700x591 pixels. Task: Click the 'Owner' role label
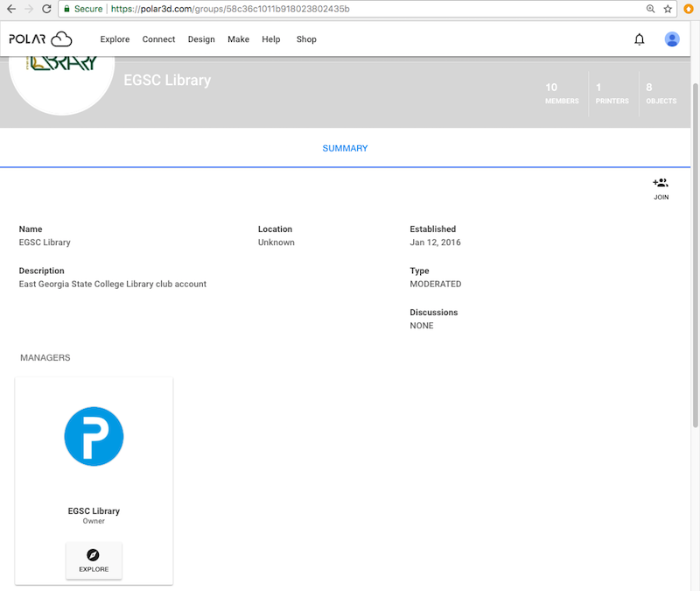pos(94,521)
